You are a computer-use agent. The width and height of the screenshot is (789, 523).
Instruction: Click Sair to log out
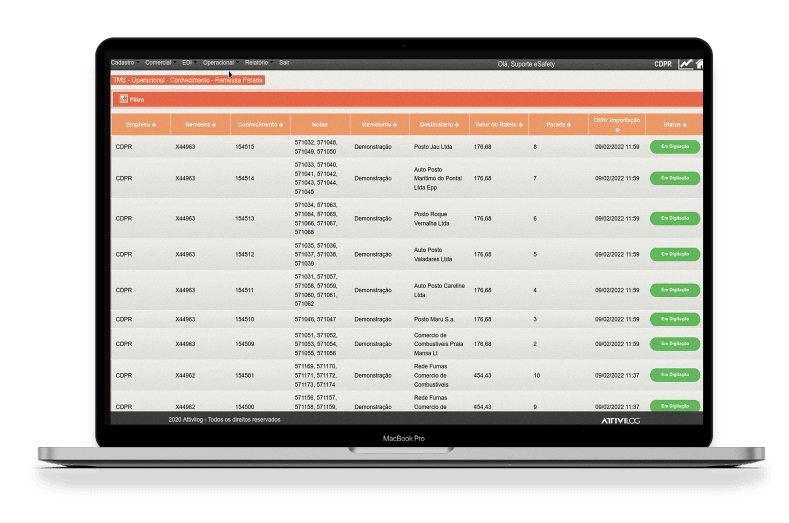(x=284, y=63)
